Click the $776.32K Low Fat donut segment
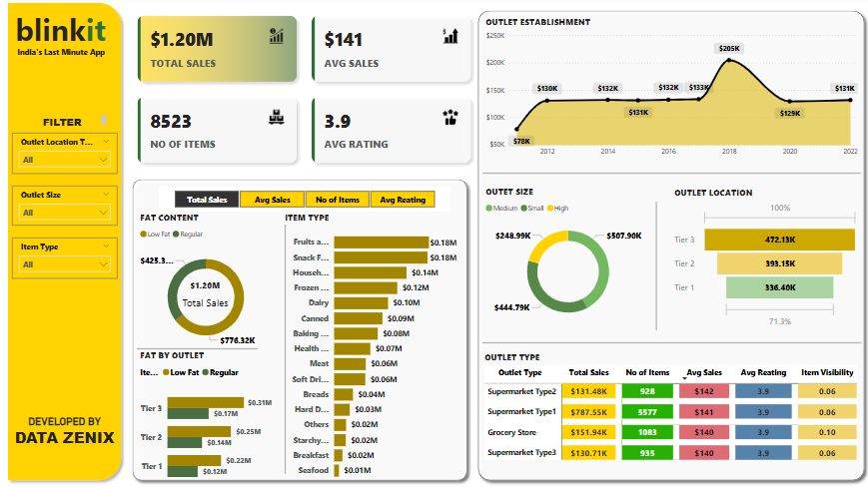 (235, 312)
